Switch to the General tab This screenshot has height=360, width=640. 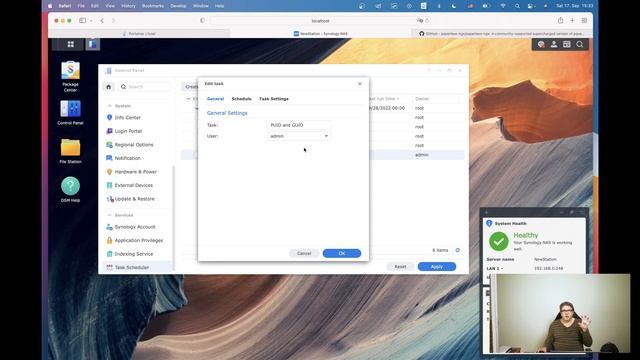(215, 99)
